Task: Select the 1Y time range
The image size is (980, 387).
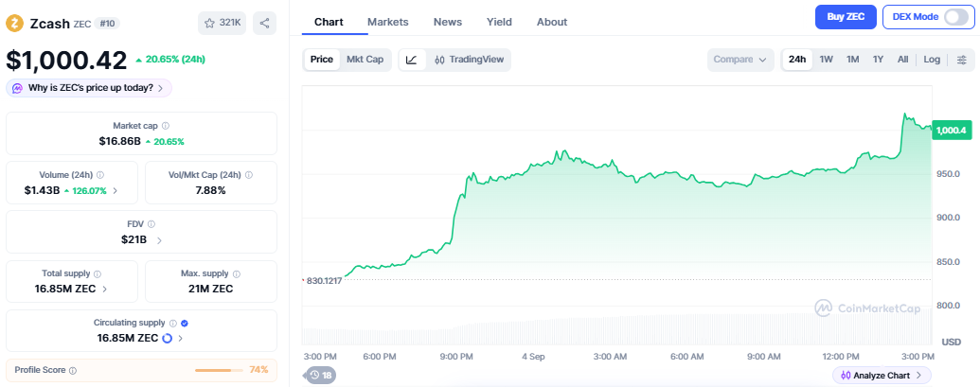Action: point(878,60)
